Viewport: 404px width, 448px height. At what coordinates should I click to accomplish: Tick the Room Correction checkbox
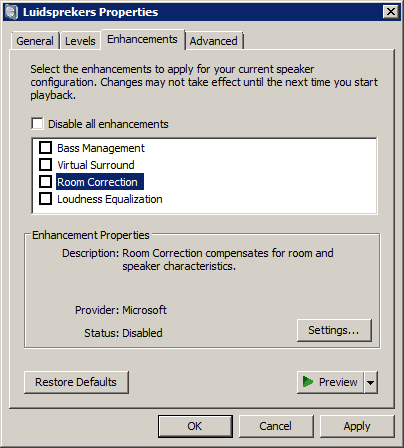coord(45,182)
